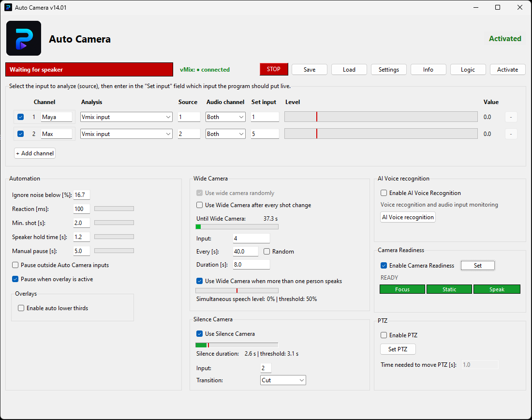Image resolution: width=532 pixels, height=420 pixels.
Task: Remove channel 2 Max with minus button
Action: click(x=511, y=134)
